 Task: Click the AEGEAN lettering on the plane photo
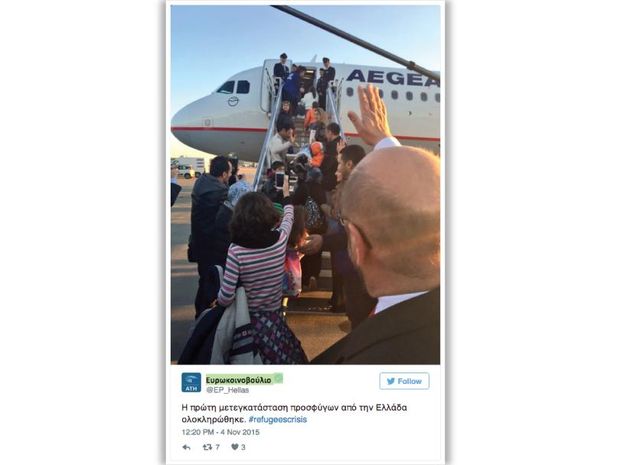[393, 77]
